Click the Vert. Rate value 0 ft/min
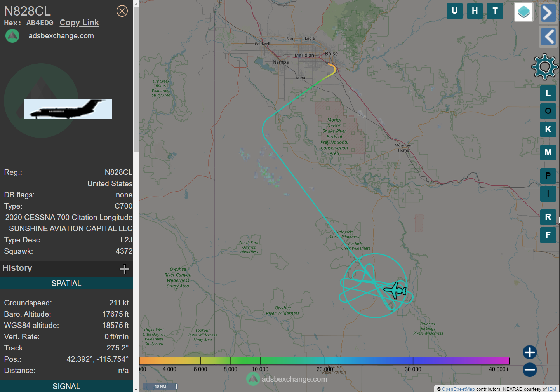Screen dimensions: 560x392 click(x=117, y=337)
